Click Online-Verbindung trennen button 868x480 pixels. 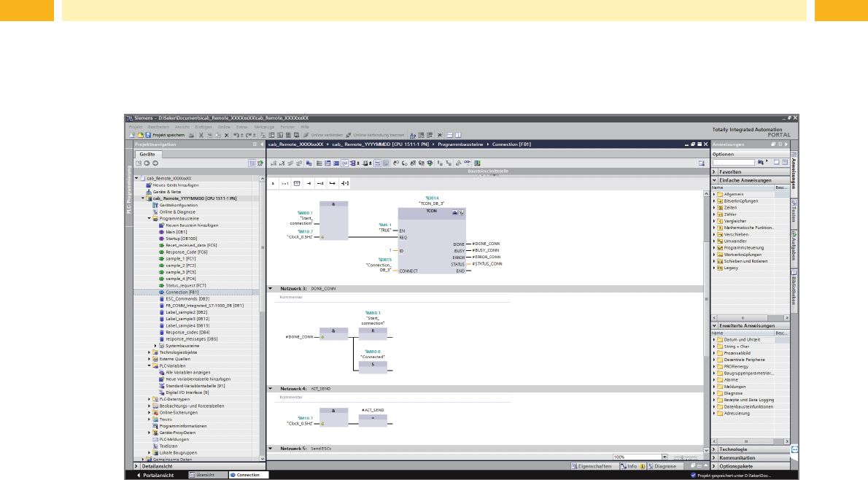pyautogui.click(x=376, y=135)
